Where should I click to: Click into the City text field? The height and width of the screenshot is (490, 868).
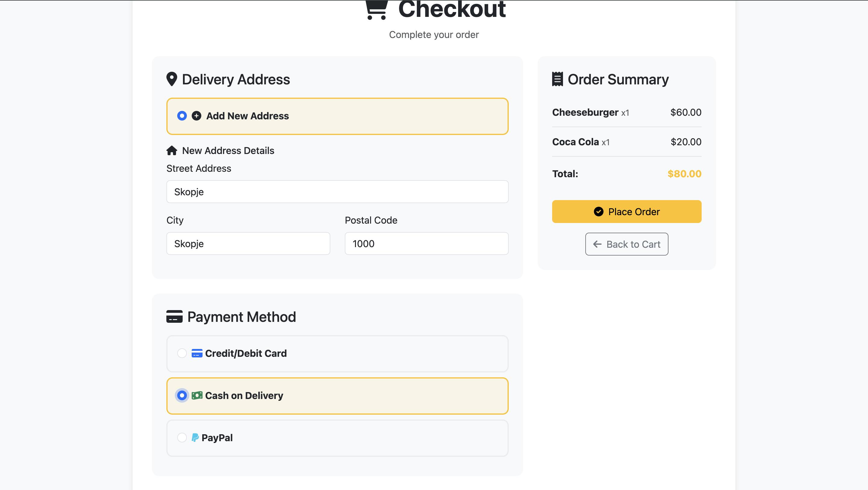click(248, 244)
